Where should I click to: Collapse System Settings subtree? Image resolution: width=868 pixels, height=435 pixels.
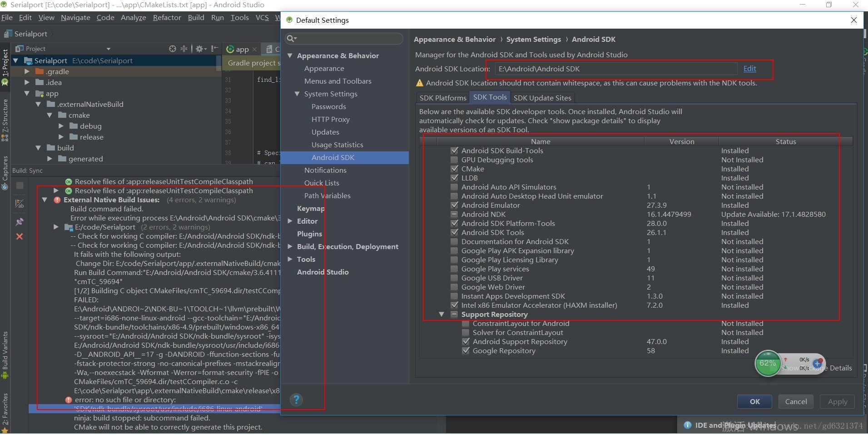297,94
